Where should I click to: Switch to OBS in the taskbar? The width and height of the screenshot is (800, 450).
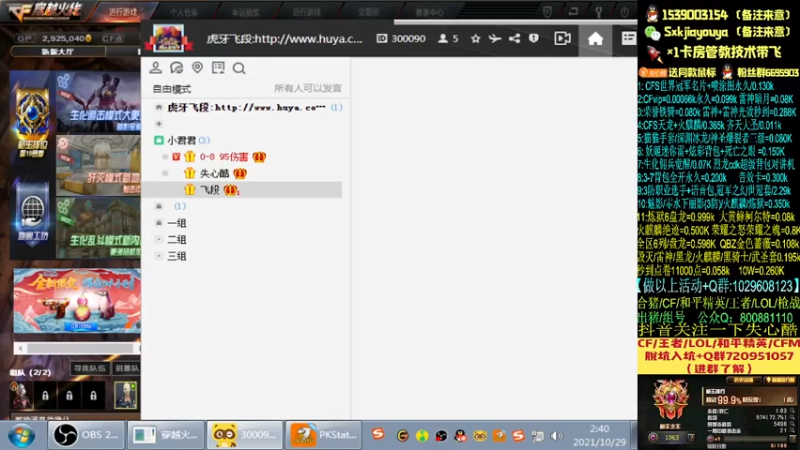[86, 435]
